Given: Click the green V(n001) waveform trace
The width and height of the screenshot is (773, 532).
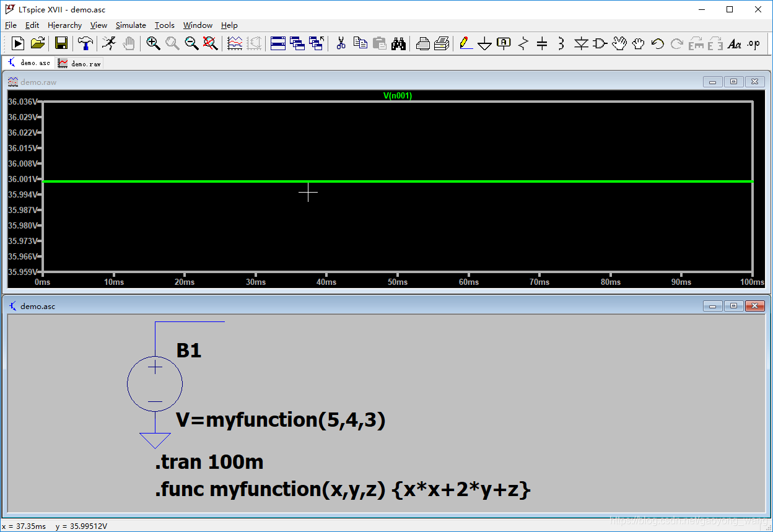Looking at the screenshot, I should click(x=397, y=181).
